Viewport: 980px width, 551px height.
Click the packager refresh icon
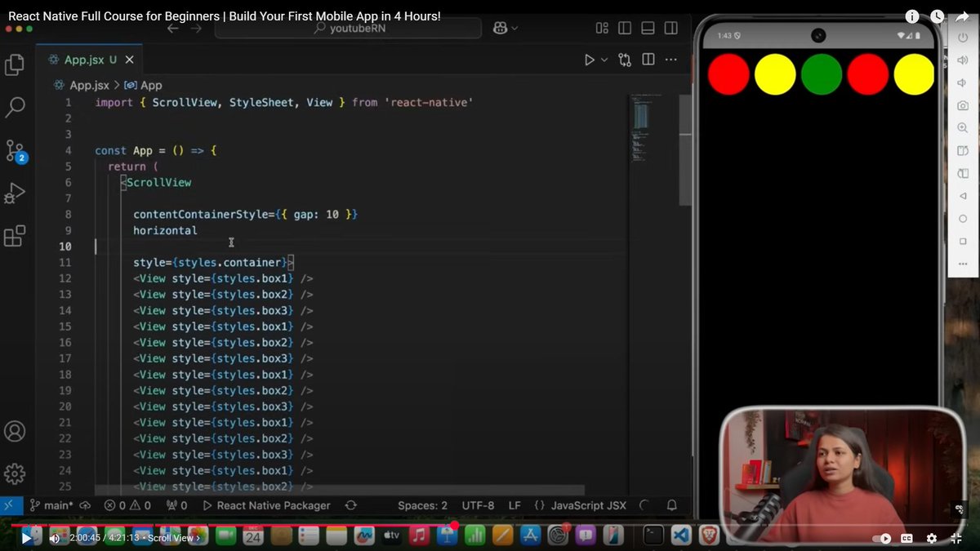(x=351, y=505)
